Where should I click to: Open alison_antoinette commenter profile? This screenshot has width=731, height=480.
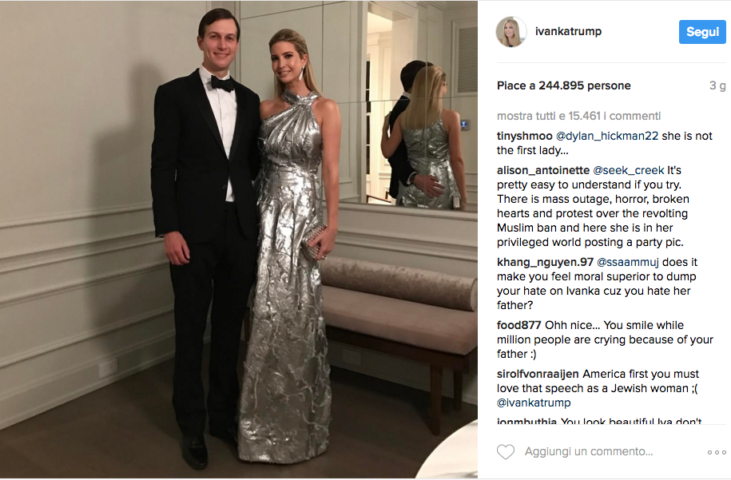pyautogui.click(x=543, y=170)
